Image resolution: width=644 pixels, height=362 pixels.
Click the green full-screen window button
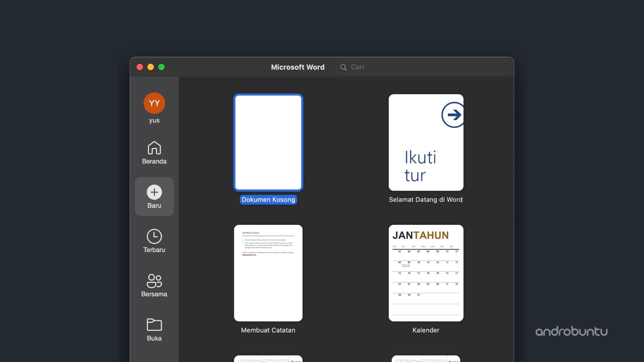pyautogui.click(x=161, y=67)
